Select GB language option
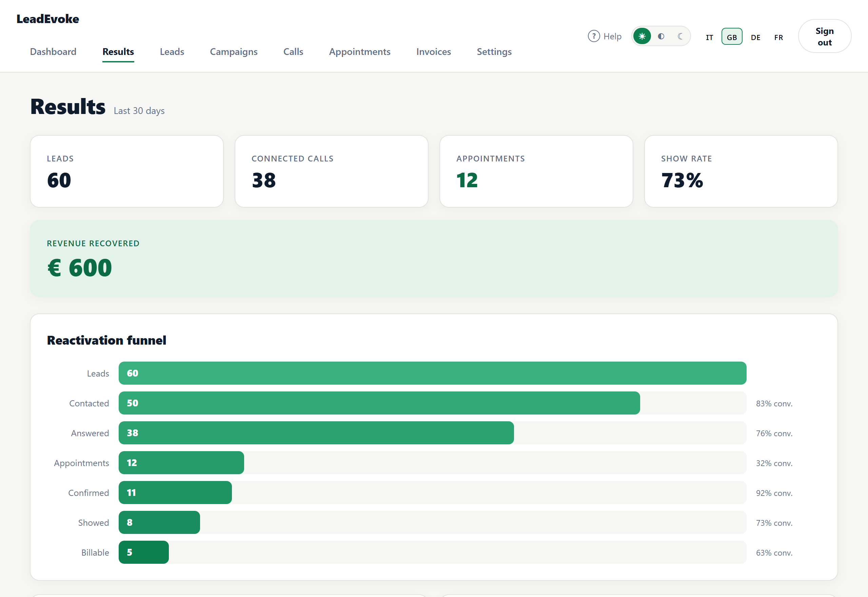 pyautogui.click(x=732, y=37)
